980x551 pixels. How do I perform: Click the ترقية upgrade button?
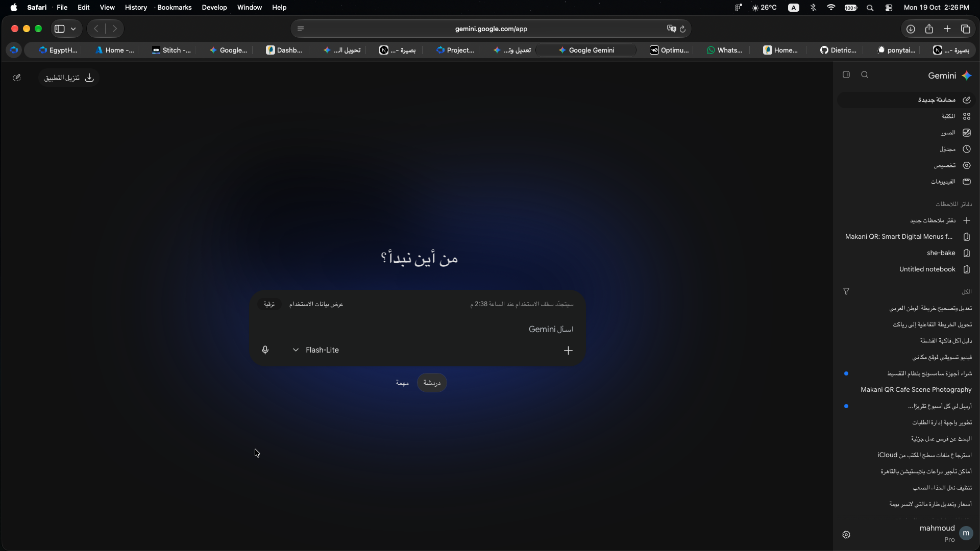tap(269, 304)
